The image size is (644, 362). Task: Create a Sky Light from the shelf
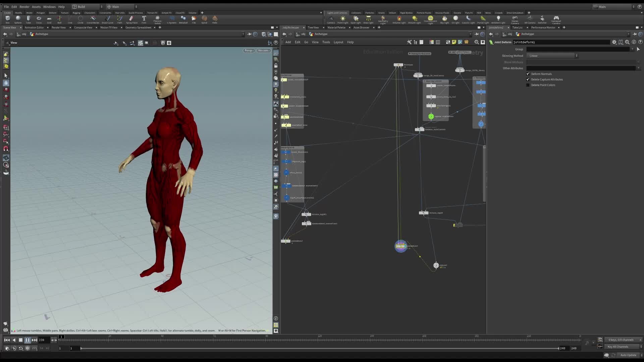[x=444, y=19]
